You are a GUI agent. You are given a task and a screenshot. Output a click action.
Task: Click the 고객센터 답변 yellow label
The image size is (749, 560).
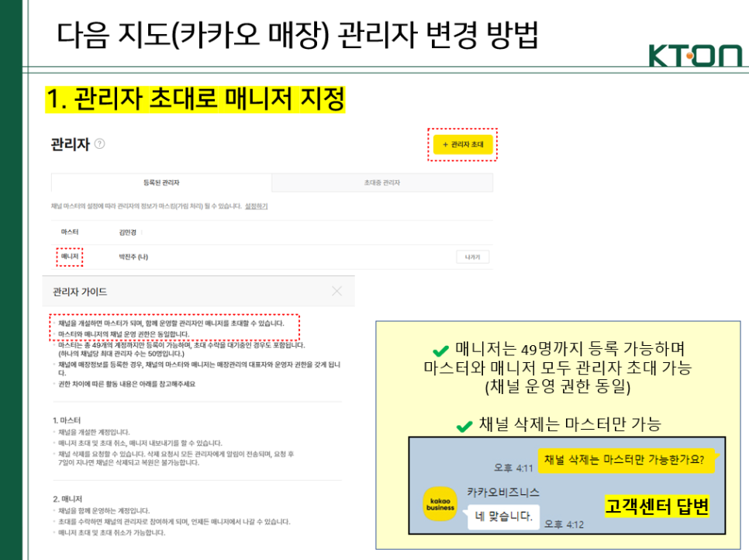click(x=656, y=508)
